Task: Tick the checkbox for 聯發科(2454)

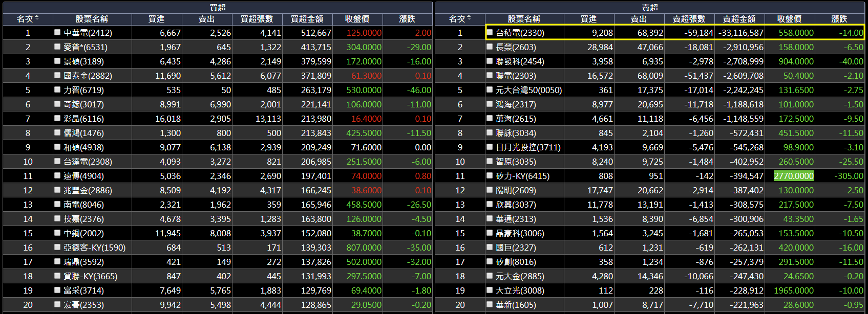Action: [490, 61]
